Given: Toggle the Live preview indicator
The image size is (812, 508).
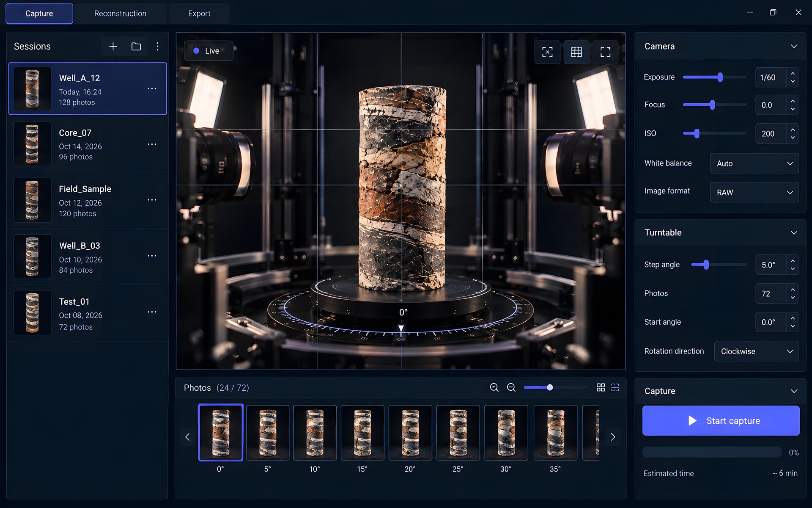Looking at the screenshot, I should [x=209, y=51].
